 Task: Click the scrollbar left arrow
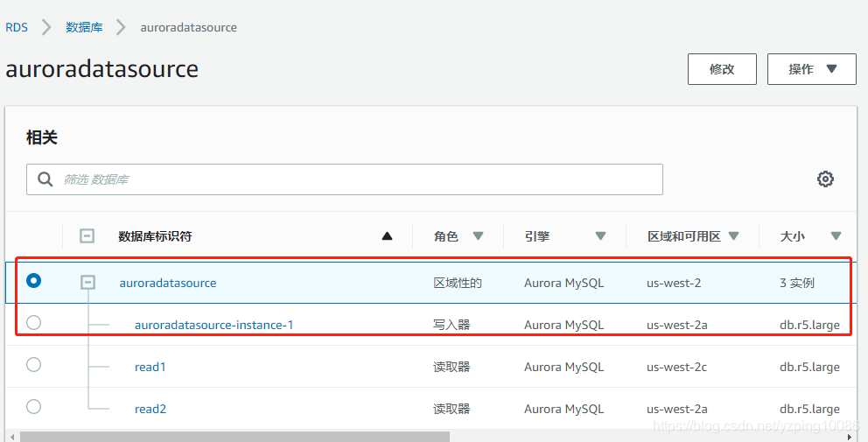coord(12,437)
